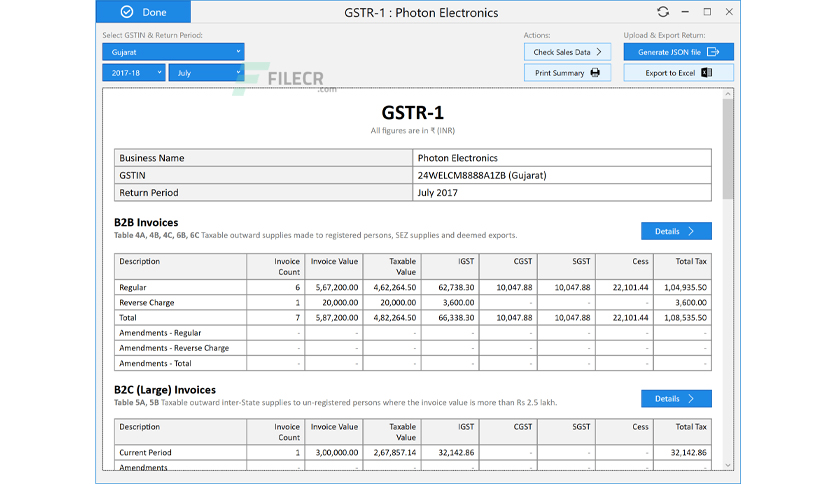Open the 2017-18 year dropdown
Screen dimensions: 836x484
[134, 72]
